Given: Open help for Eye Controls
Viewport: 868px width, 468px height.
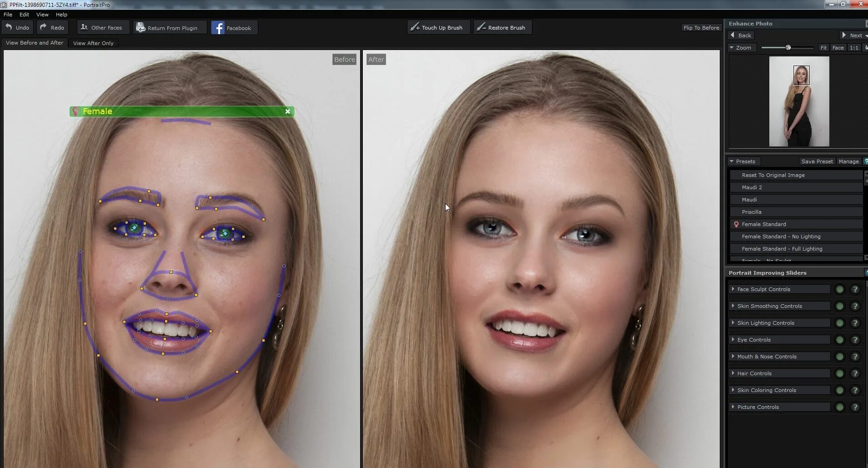Looking at the screenshot, I should [855, 340].
